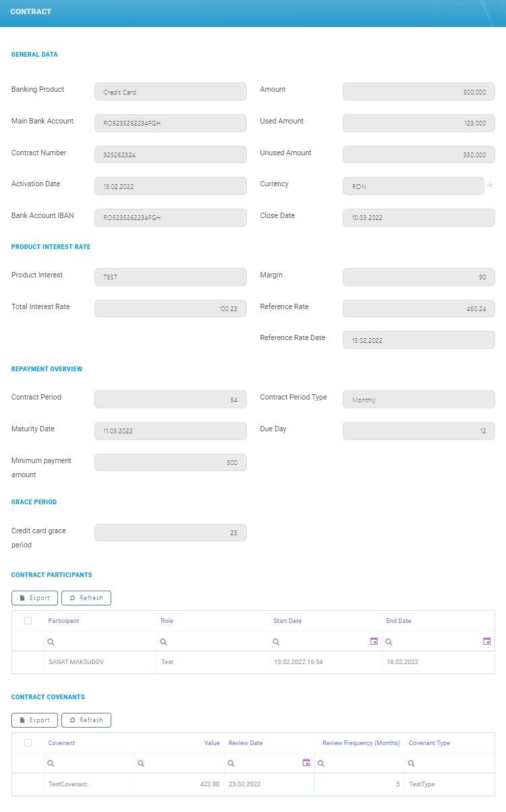Screen dimensions: 506x812
Task: Expand the Currency dropdown arrow
Action: [490, 184]
